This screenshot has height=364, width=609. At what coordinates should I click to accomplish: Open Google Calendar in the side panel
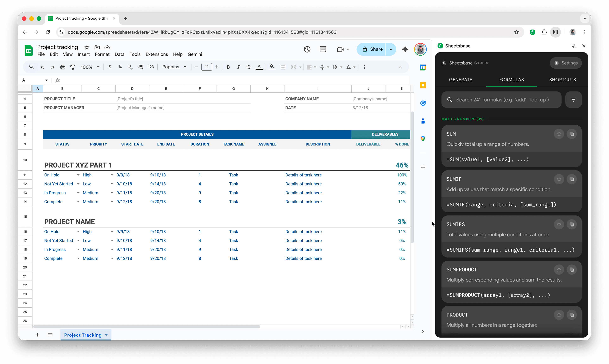423,67
